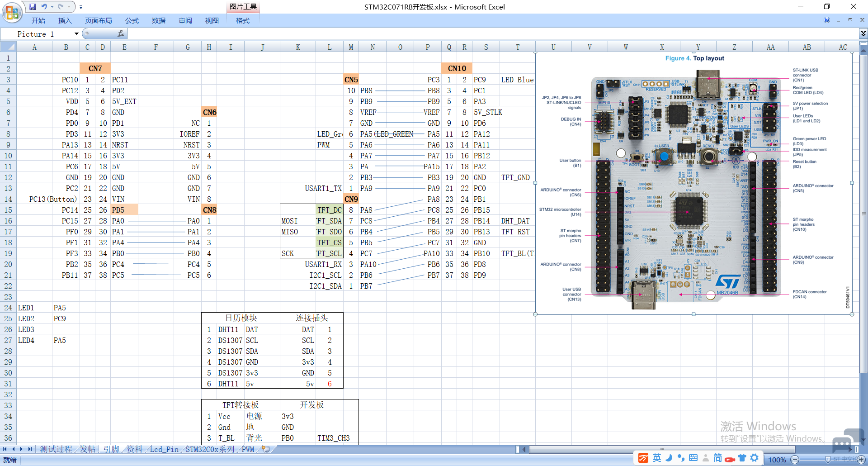
Task: Click the 100% zoom level button
Action: click(777, 460)
